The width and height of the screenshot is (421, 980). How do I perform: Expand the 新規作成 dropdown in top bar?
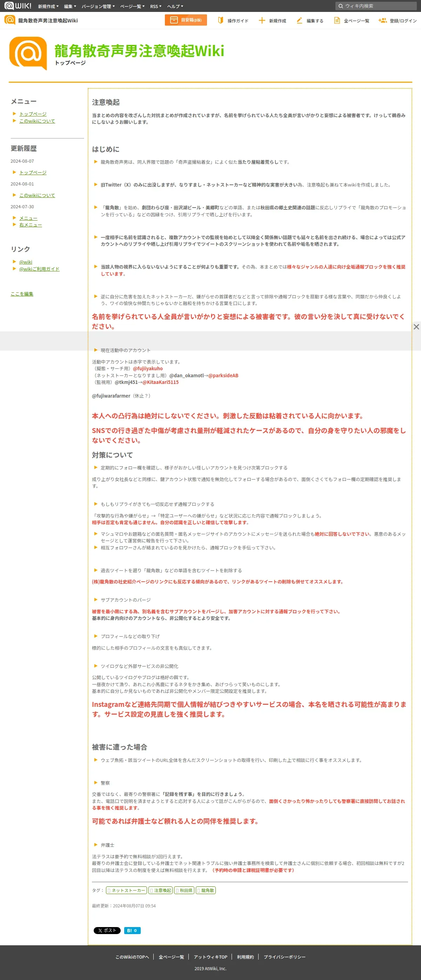point(48,6)
